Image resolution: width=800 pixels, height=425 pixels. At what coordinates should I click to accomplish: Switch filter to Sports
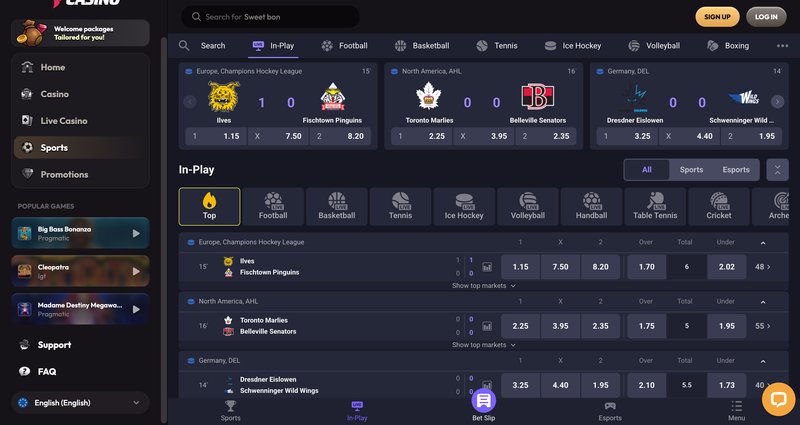click(x=691, y=170)
